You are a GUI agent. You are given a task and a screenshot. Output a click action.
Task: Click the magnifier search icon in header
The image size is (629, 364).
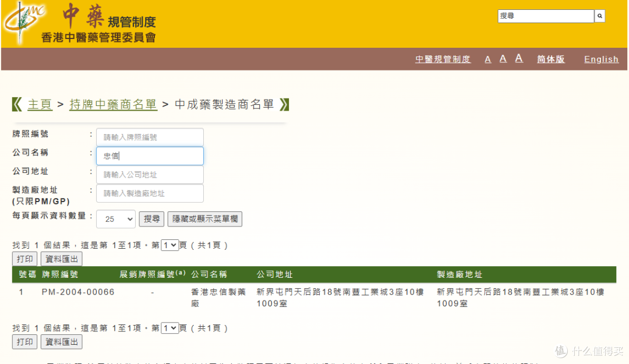coord(599,16)
